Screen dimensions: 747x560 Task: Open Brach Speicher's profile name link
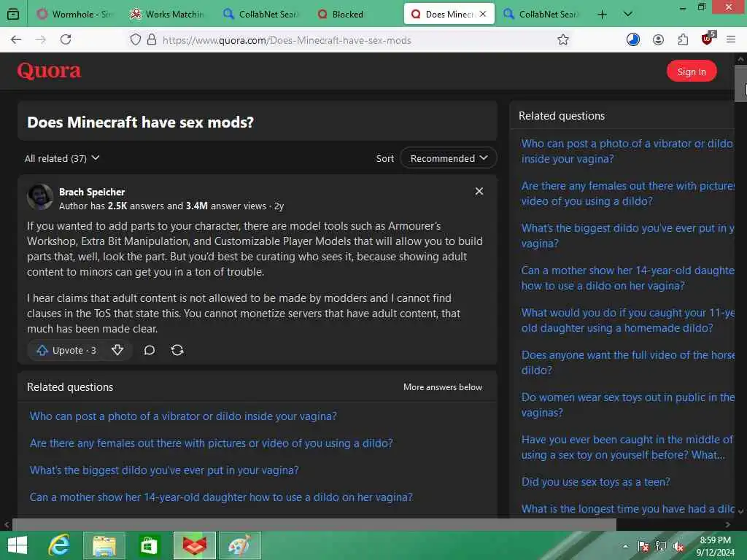click(x=92, y=192)
